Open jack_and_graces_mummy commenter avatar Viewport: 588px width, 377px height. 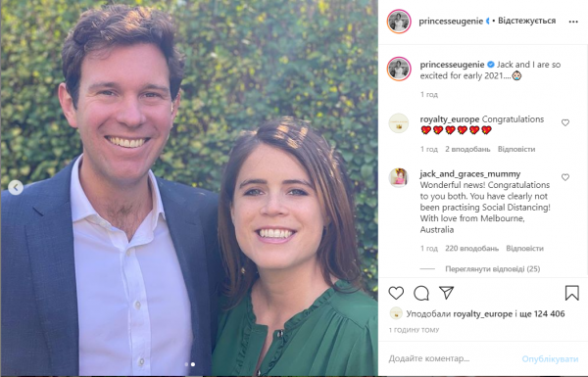399,177
